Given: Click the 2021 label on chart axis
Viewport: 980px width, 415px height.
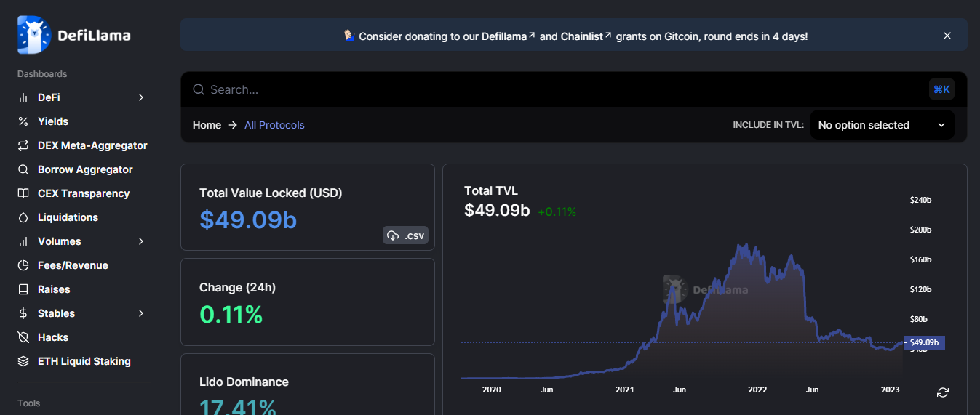Looking at the screenshot, I should (x=624, y=390).
